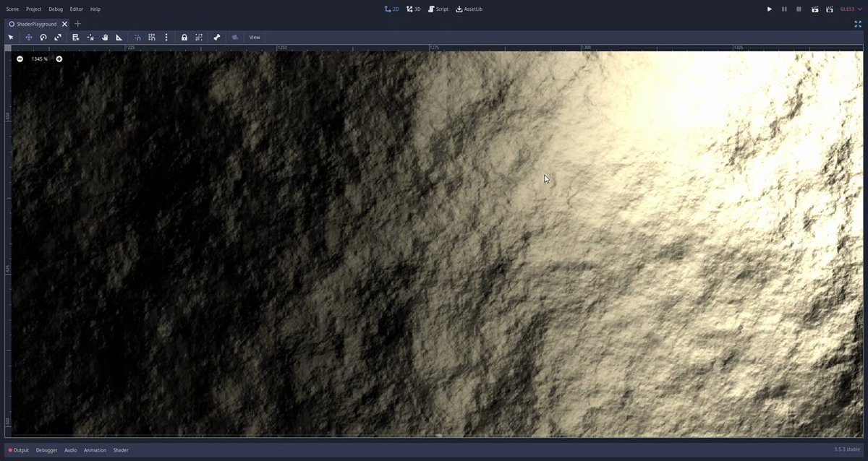Select the Rotate mode tool
The height and width of the screenshot is (461, 868).
tap(43, 37)
